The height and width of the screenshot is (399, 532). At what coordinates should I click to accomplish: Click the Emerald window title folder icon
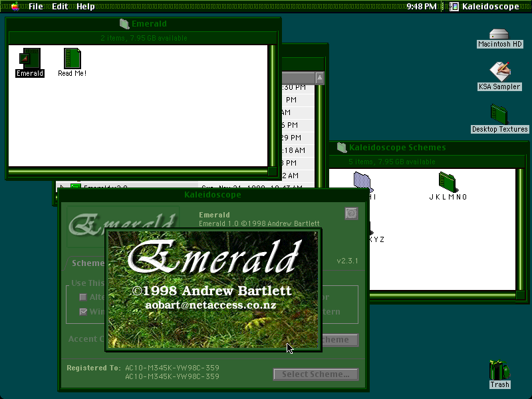(x=124, y=24)
